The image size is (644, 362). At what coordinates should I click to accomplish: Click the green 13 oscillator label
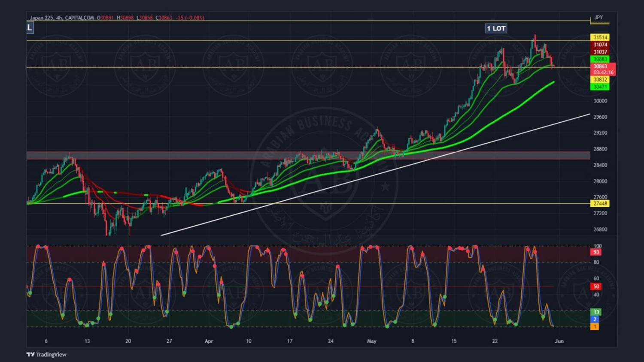596,312
